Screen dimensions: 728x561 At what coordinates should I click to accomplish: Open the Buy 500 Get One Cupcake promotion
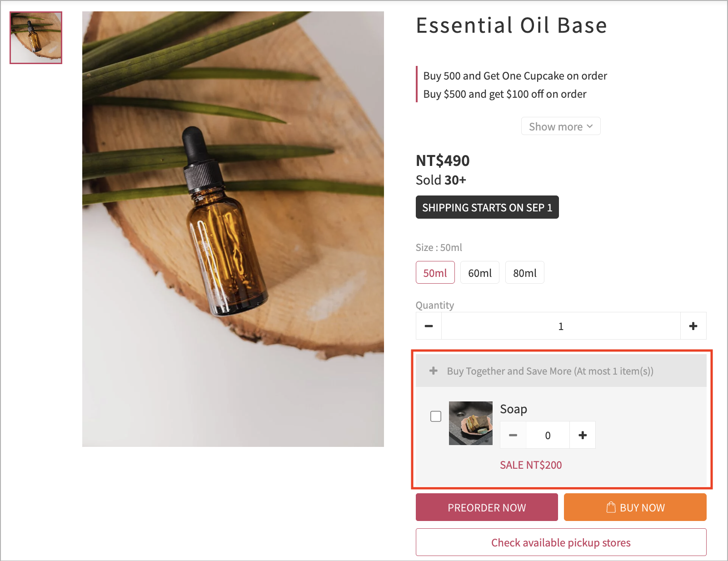(515, 76)
